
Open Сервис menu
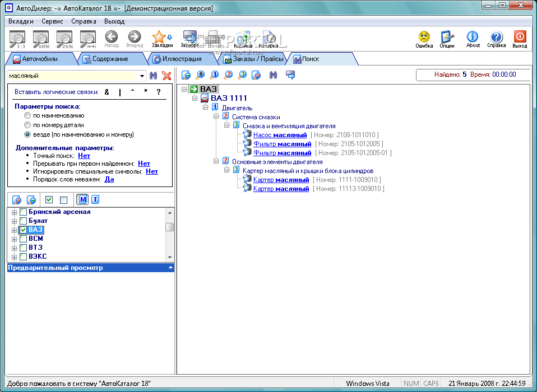click(52, 21)
